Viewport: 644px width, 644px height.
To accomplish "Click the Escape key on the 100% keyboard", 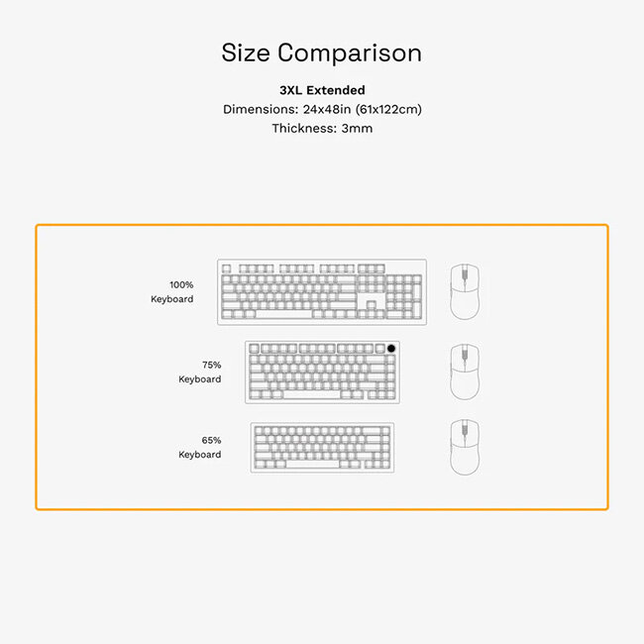I will pyautogui.click(x=226, y=268).
